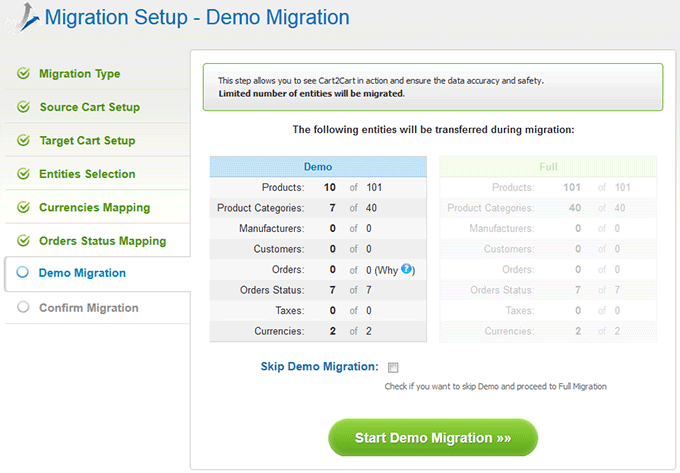680x473 pixels.
Task: Click the Full Currencies row label
Action: pos(510,331)
